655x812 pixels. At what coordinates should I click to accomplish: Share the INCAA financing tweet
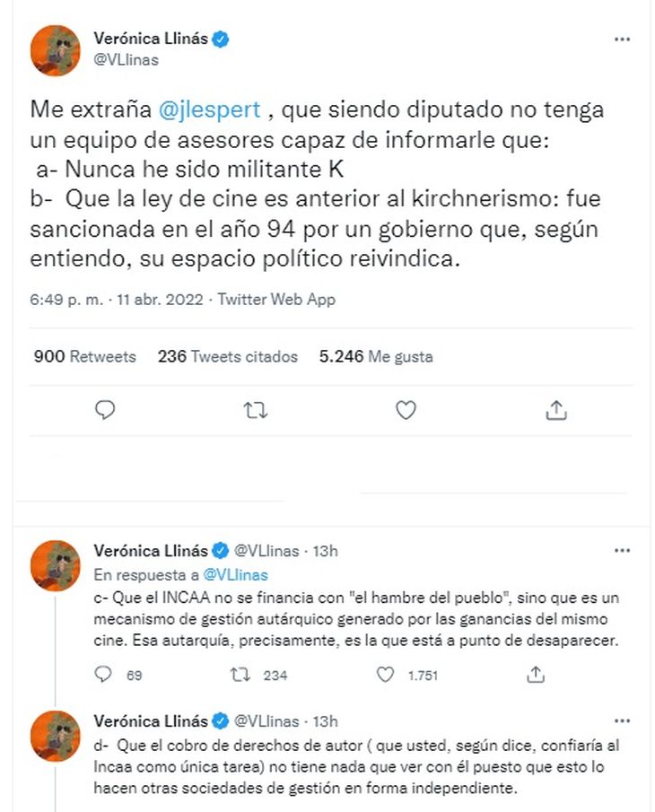(536, 674)
